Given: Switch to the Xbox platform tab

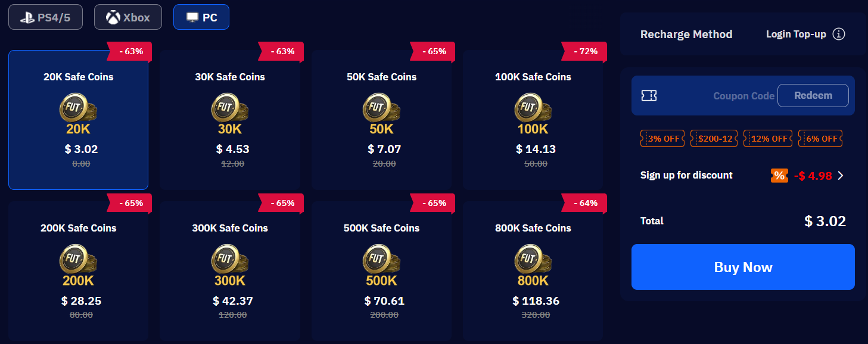Looking at the screenshot, I should click(x=128, y=17).
